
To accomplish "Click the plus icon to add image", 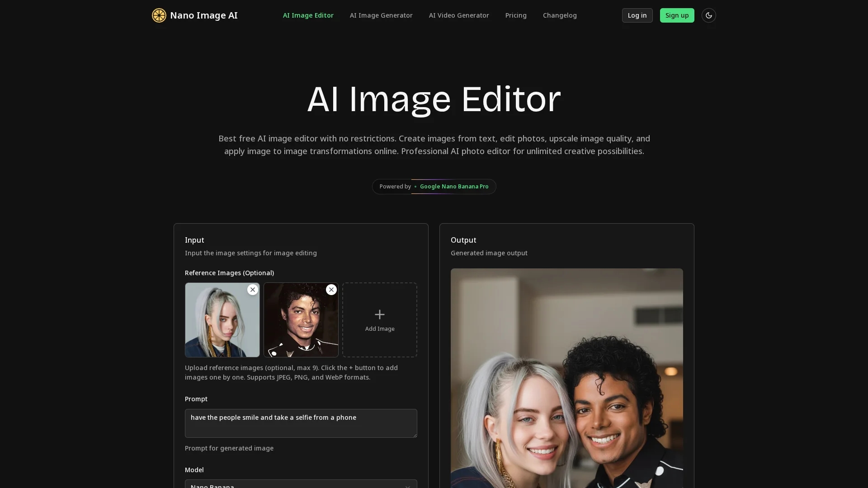I will pos(380,314).
